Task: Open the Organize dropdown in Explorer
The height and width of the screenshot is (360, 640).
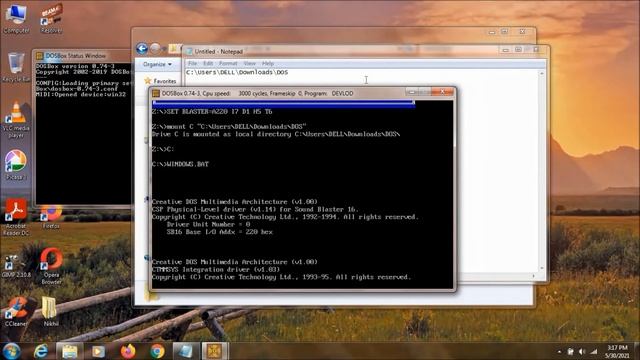Action: tap(157, 64)
